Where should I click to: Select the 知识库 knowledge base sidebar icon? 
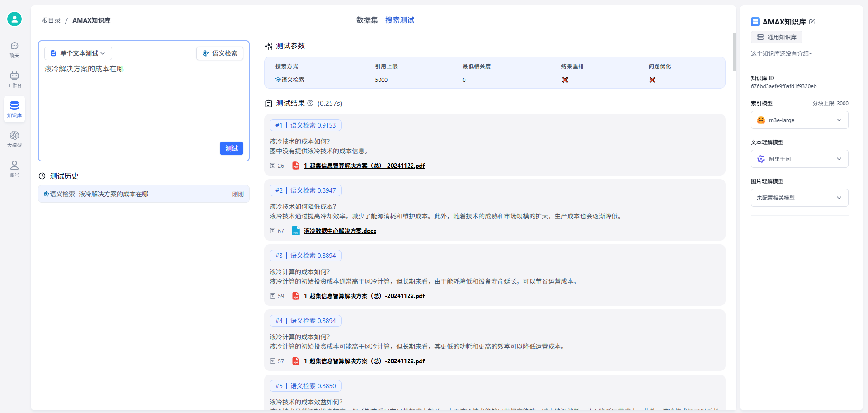click(14, 109)
